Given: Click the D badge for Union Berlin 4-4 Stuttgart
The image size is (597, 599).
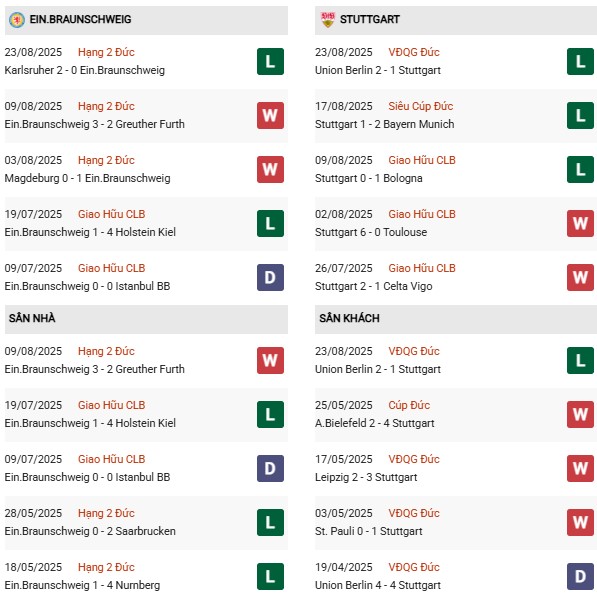Looking at the screenshot, I should [x=580, y=576].
